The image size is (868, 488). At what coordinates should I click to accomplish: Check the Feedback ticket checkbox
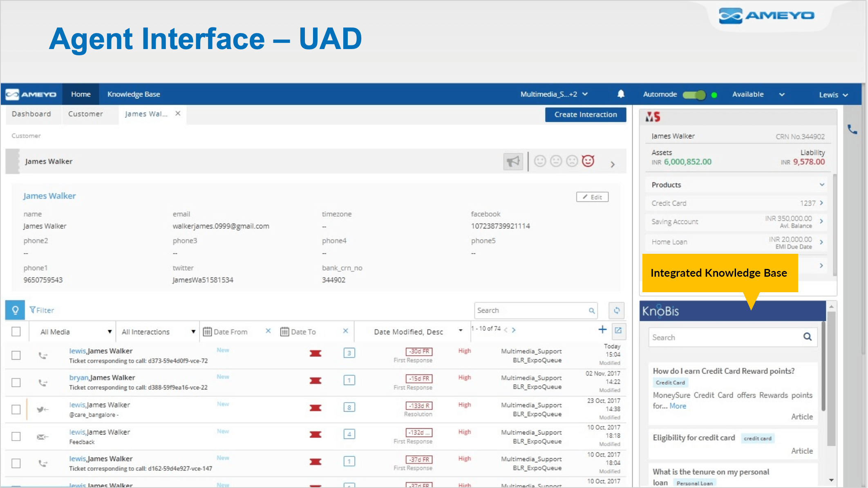tap(16, 437)
